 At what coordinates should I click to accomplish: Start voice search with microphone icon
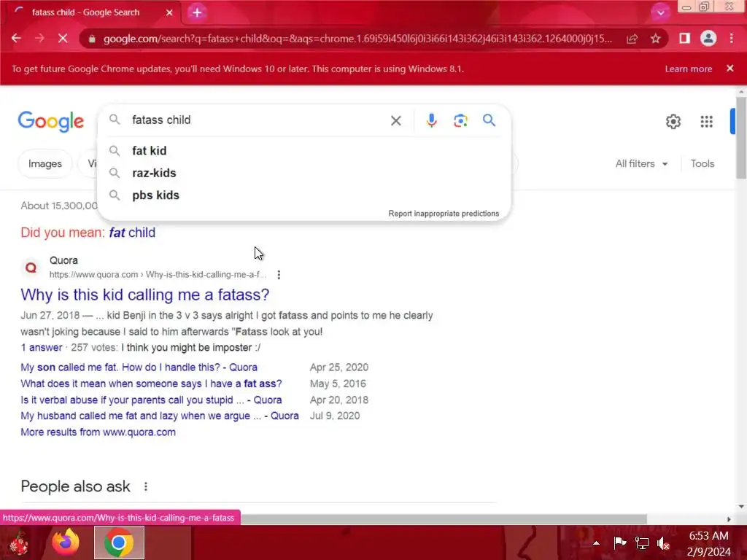[431, 120]
